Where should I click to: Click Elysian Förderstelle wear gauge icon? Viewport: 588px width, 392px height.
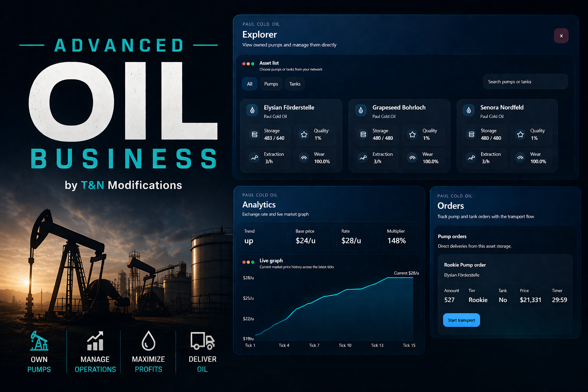coord(304,158)
